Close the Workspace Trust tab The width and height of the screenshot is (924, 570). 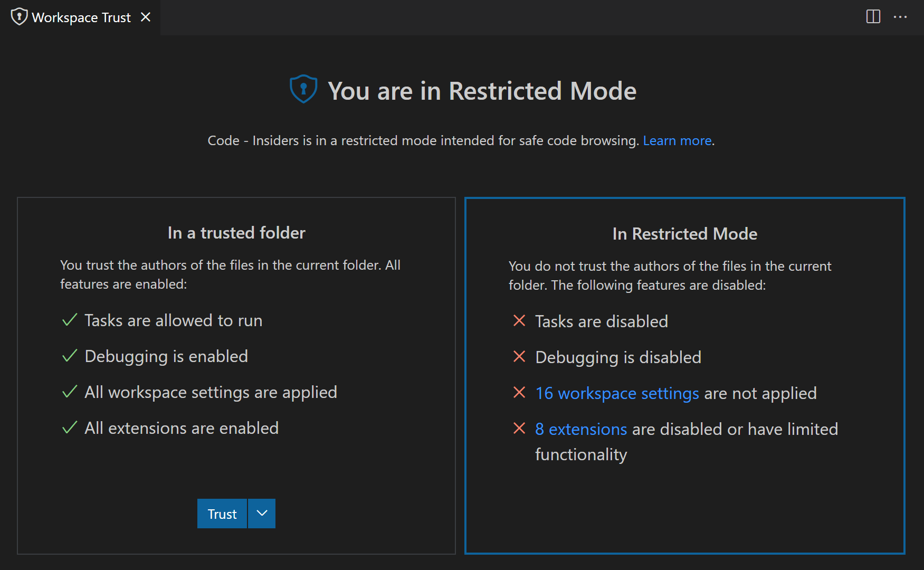pyautogui.click(x=146, y=16)
